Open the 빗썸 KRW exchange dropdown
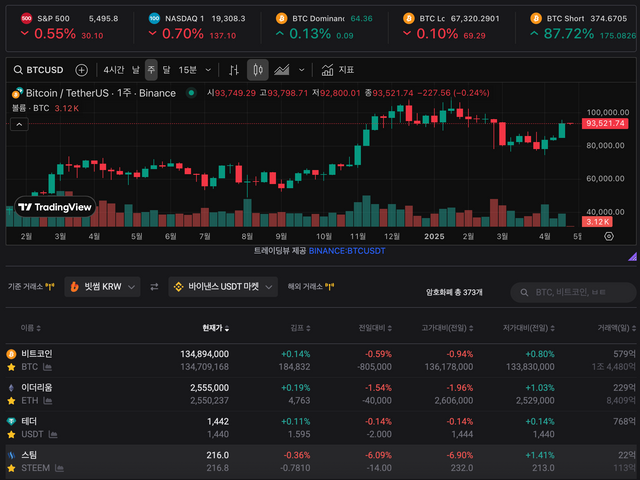The image size is (640, 480). coord(102,287)
